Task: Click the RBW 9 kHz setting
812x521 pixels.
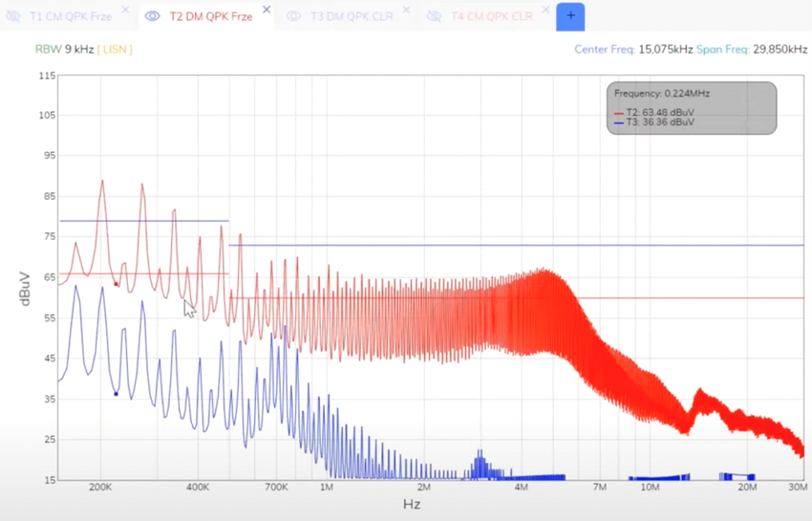Action: click(x=64, y=50)
